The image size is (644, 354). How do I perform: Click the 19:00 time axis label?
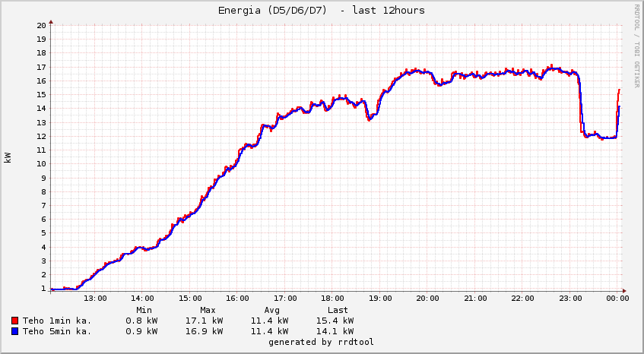click(380, 299)
